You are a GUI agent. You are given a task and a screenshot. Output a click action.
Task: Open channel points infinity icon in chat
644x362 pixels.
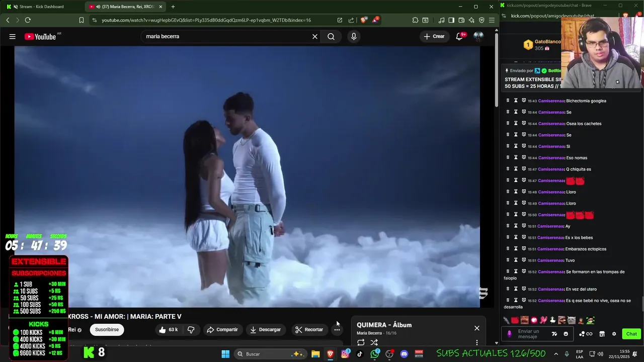tap(586, 334)
